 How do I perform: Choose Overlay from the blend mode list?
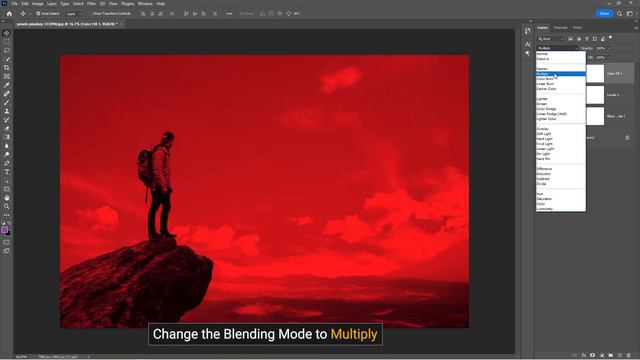[561, 129]
